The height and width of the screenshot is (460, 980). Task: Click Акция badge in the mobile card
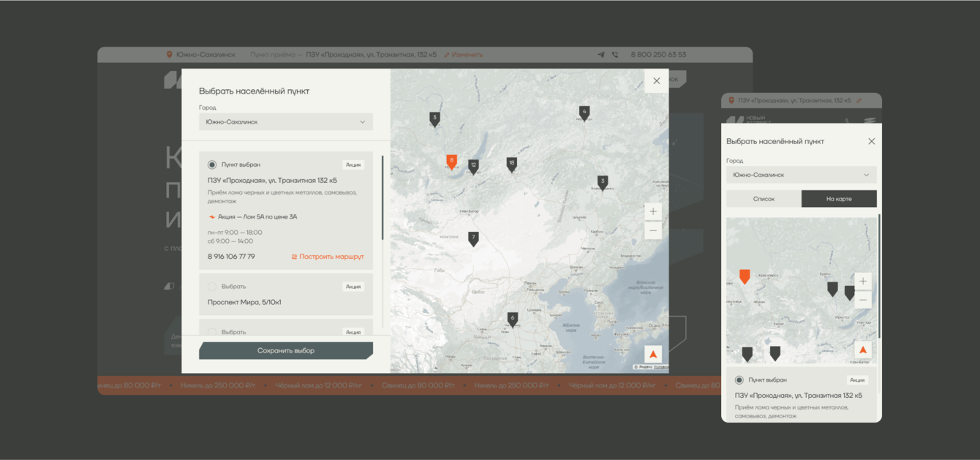(857, 380)
